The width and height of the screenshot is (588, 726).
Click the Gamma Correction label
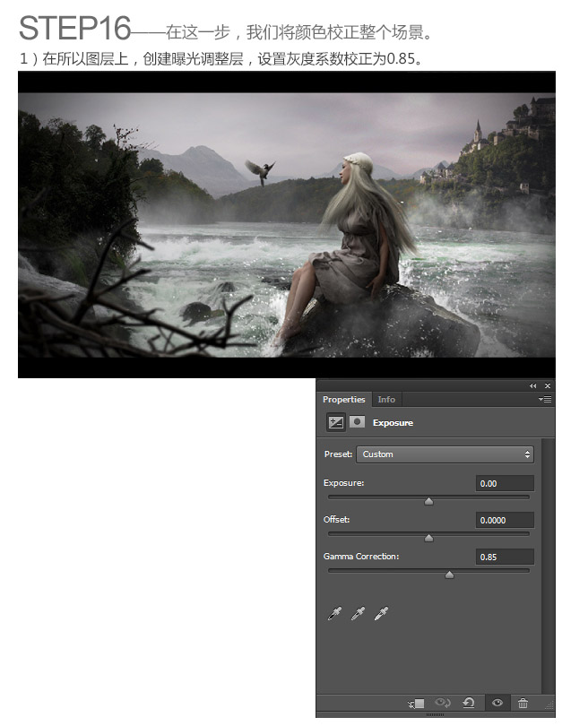361,556
